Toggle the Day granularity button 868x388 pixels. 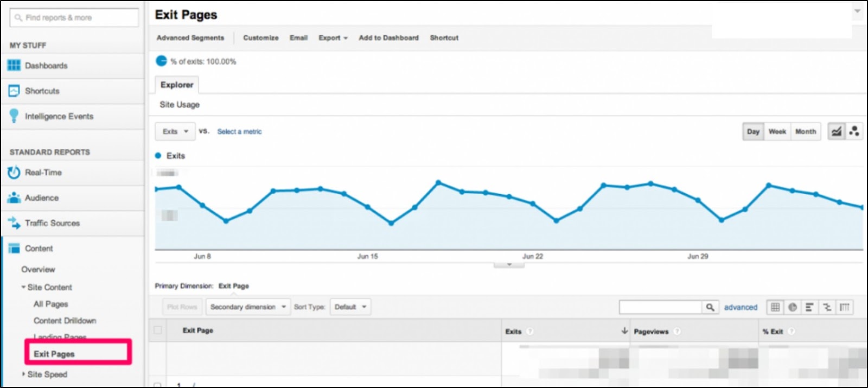click(753, 131)
